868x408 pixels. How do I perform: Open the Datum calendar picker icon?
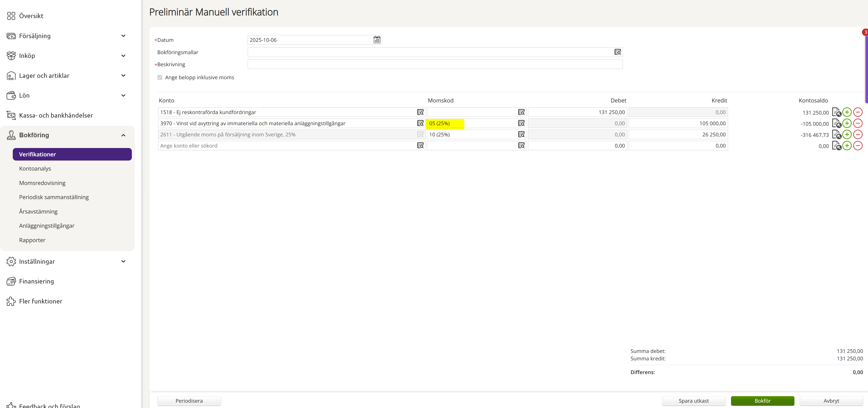[x=377, y=40]
